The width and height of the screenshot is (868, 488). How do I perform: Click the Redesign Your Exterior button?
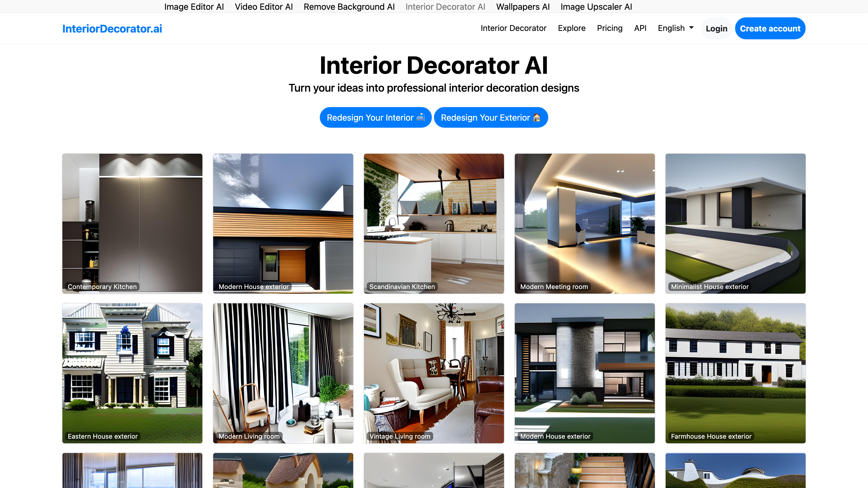point(491,117)
